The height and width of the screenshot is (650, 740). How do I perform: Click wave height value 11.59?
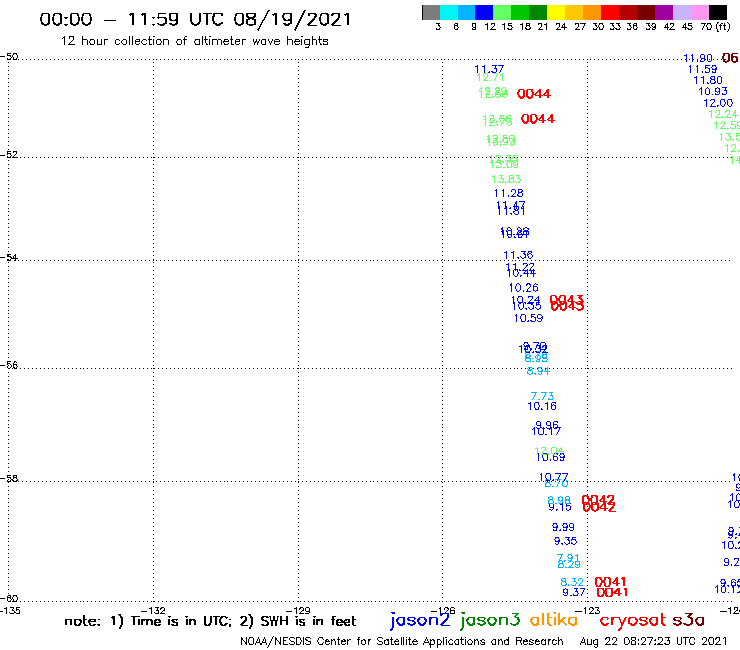click(702, 69)
